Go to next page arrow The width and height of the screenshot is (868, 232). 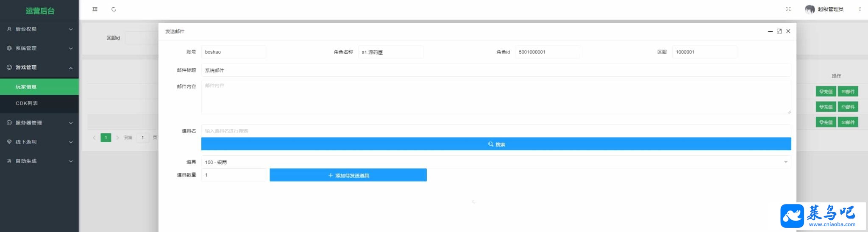117,138
